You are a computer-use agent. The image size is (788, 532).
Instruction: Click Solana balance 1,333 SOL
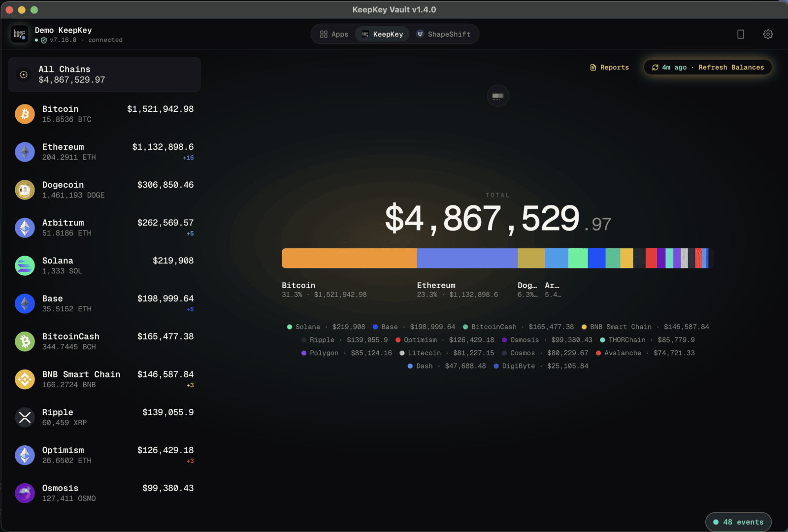coord(62,271)
